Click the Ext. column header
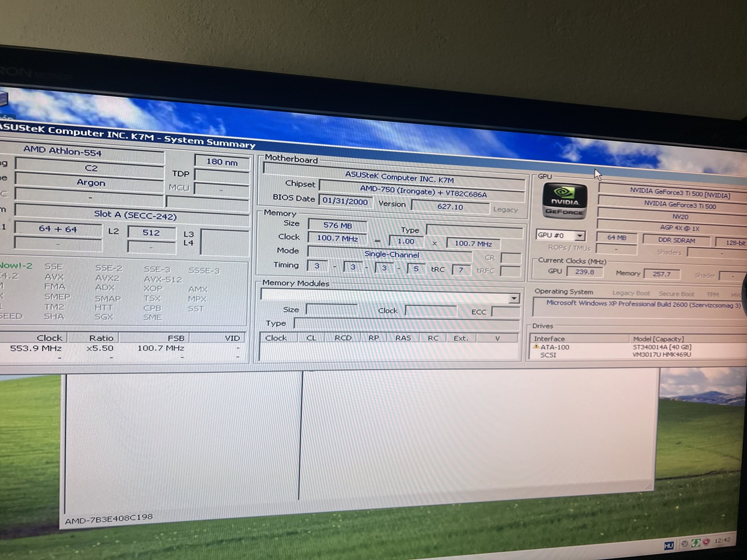Screen dimensions: 747x560 (461, 338)
